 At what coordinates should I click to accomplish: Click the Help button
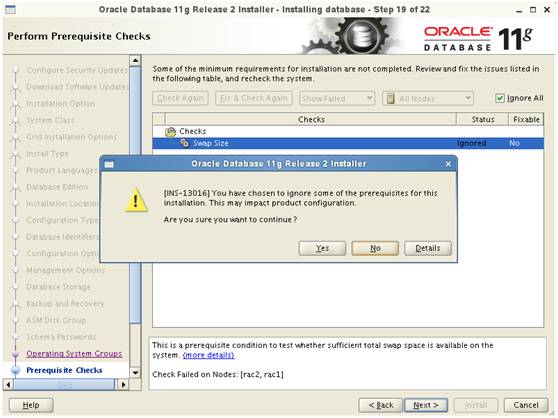pos(31,405)
